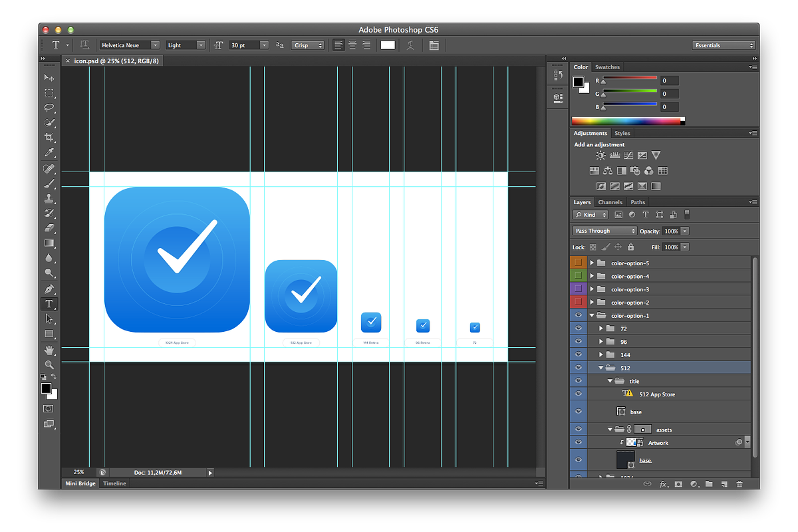Click the white text color swatch
Image resolution: width=798 pixels, height=532 pixels.
[388, 45]
